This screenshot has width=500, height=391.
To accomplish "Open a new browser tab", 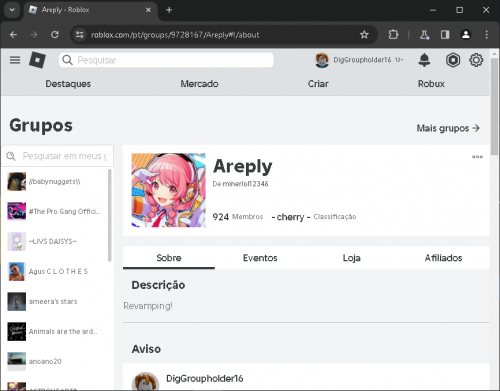I will click(x=169, y=10).
